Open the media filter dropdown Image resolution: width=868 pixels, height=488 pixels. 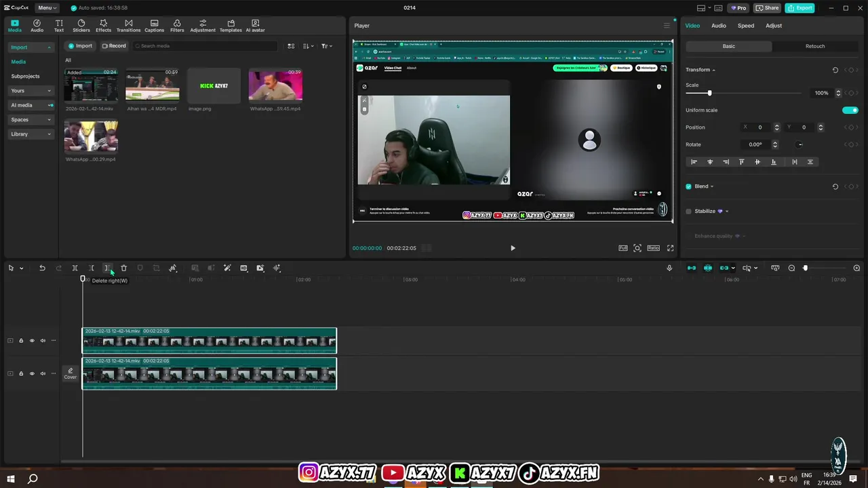[x=326, y=46]
